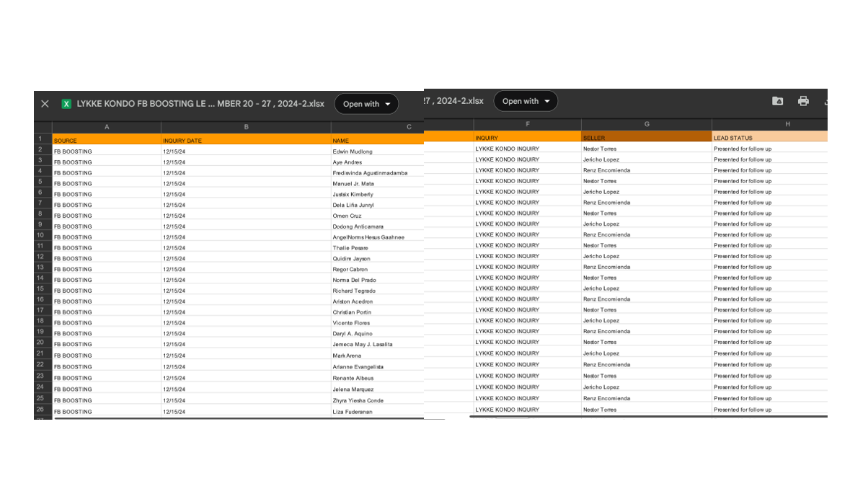The image size is (868, 494).
Task: Select the 'Jemeca May J. Lasalita' cell
Action: click(377, 344)
